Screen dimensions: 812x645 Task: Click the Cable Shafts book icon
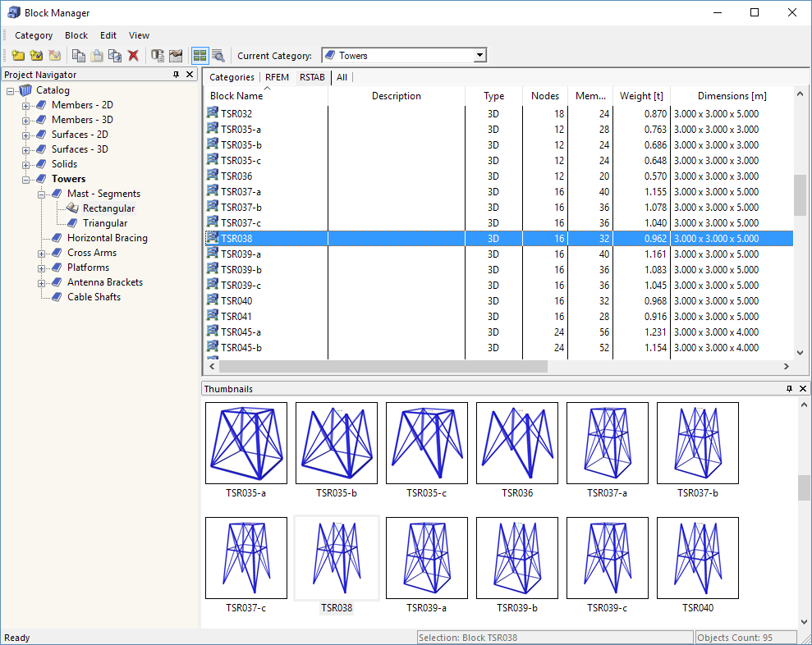pyautogui.click(x=57, y=297)
